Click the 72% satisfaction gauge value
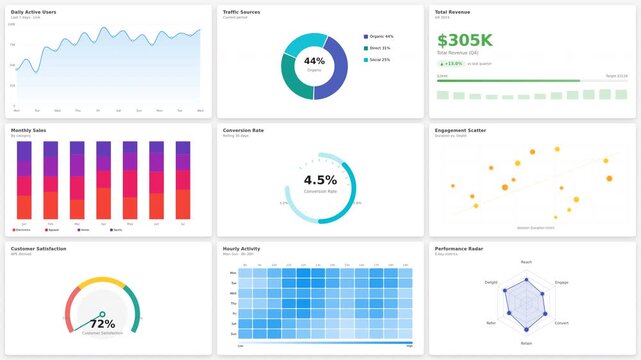The width and height of the screenshot is (641, 360). coord(102,324)
